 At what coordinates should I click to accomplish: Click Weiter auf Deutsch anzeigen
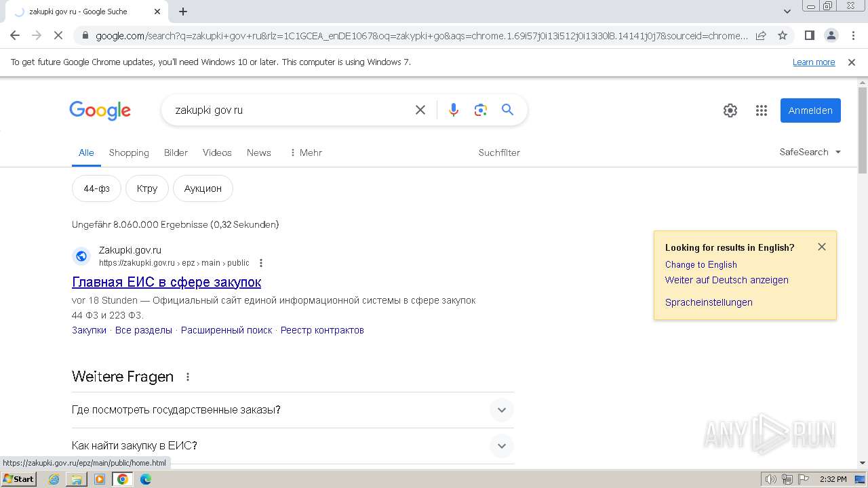[726, 280]
